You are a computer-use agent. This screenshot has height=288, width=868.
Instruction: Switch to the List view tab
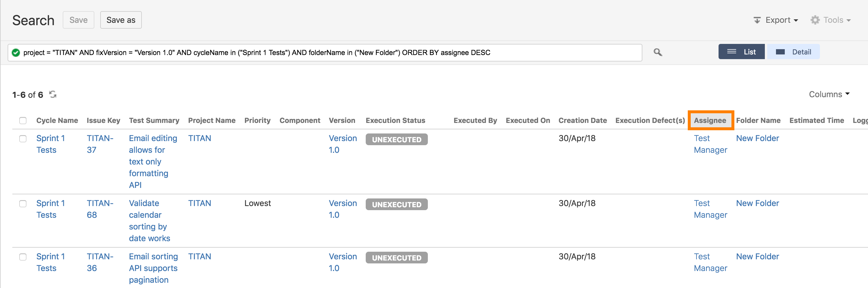coord(741,52)
